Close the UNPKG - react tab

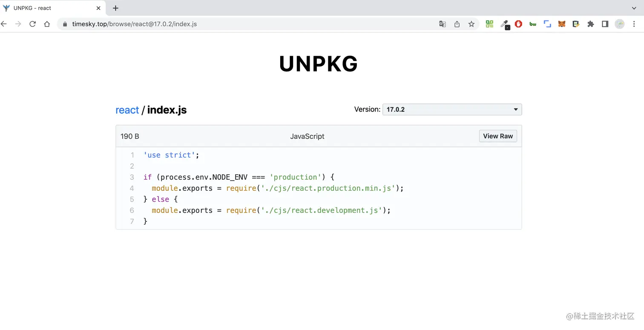click(98, 8)
